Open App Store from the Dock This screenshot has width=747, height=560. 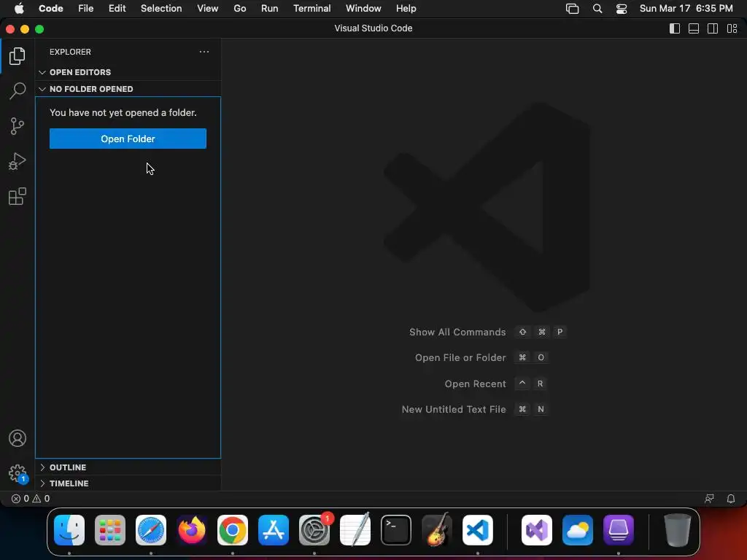pyautogui.click(x=274, y=530)
